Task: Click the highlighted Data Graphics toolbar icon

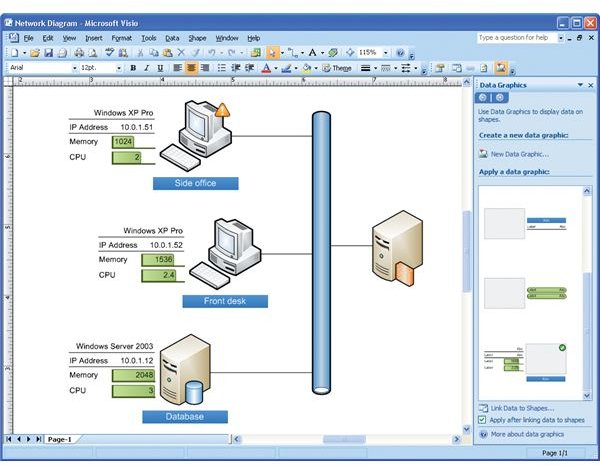Action: pos(500,68)
